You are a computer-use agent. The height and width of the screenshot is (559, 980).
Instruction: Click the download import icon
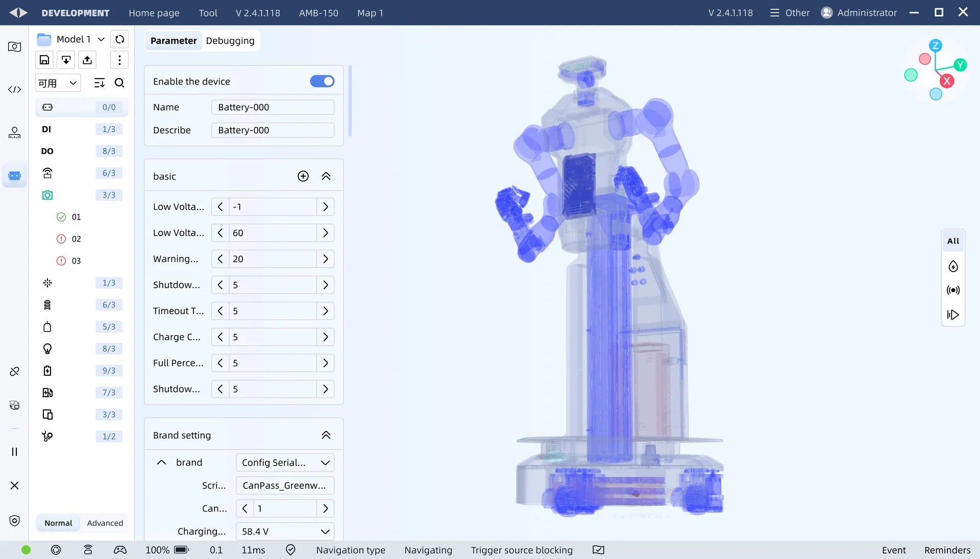point(66,60)
